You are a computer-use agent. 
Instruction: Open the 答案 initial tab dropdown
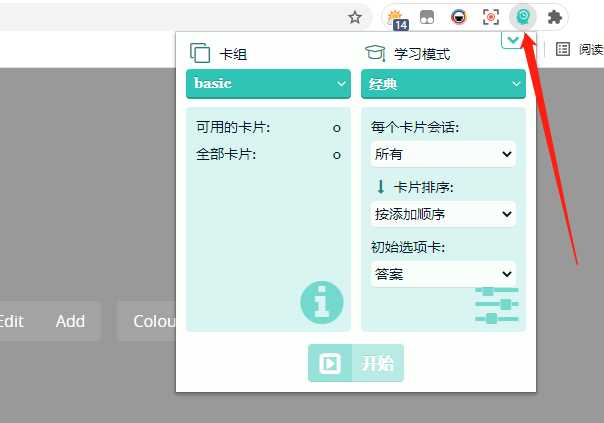pos(443,273)
